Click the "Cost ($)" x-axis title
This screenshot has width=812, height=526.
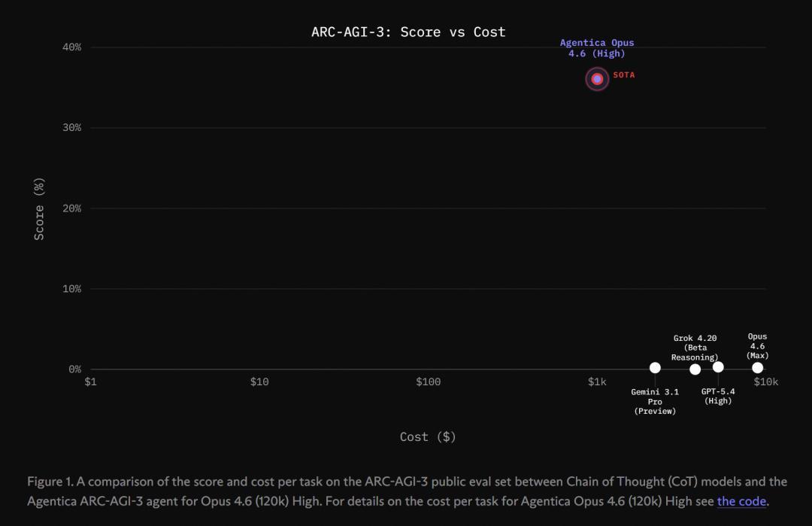tap(428, 436)
